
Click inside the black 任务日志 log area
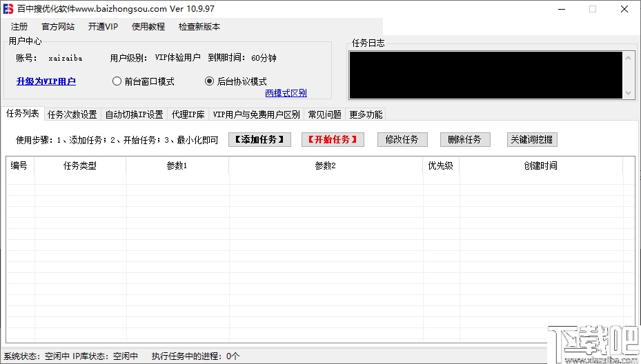[x=486, y=75]
